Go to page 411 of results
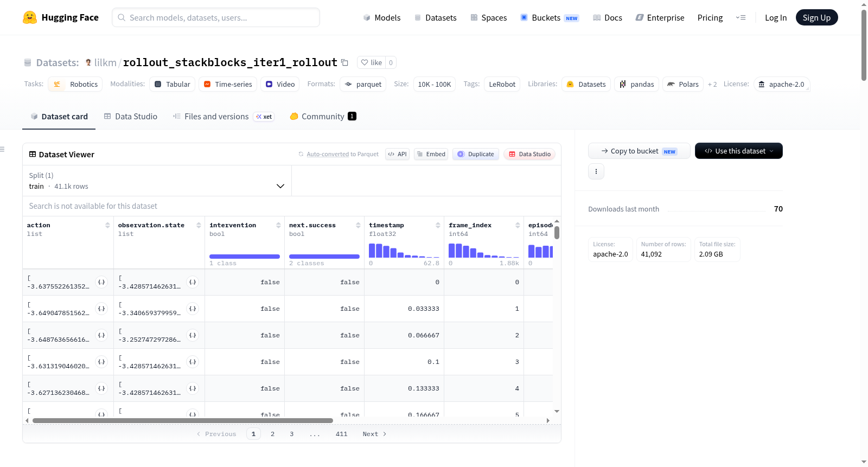The height and width of the screenshot is (467, 868). tap(341, 434)
